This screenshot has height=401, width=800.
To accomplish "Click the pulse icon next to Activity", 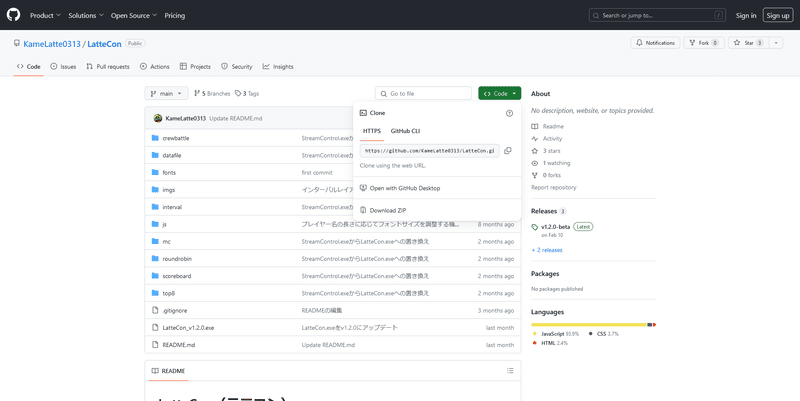I will tap(535, 139).
